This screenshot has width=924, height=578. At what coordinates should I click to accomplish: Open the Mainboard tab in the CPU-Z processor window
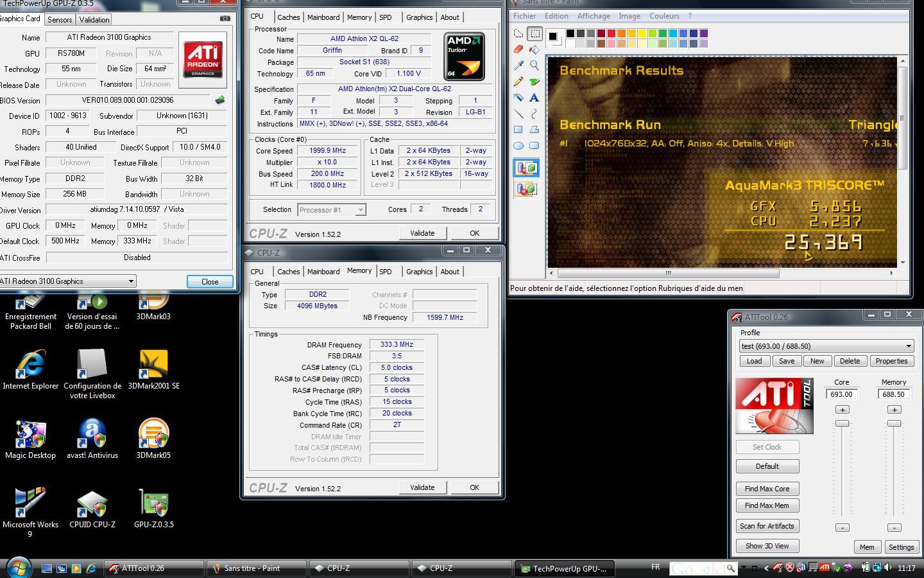pyautogui.click(x=323, y=17)
